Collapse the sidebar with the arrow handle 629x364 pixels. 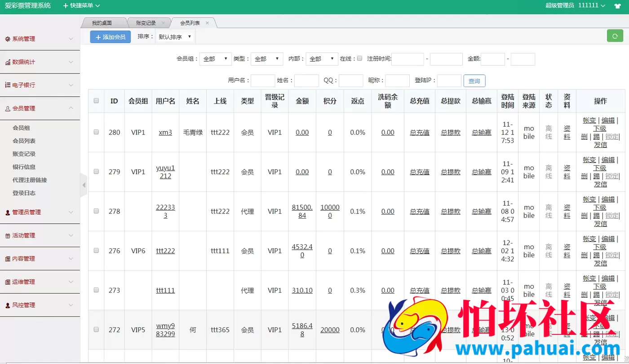pyautogui.click(x=84, y=185)
